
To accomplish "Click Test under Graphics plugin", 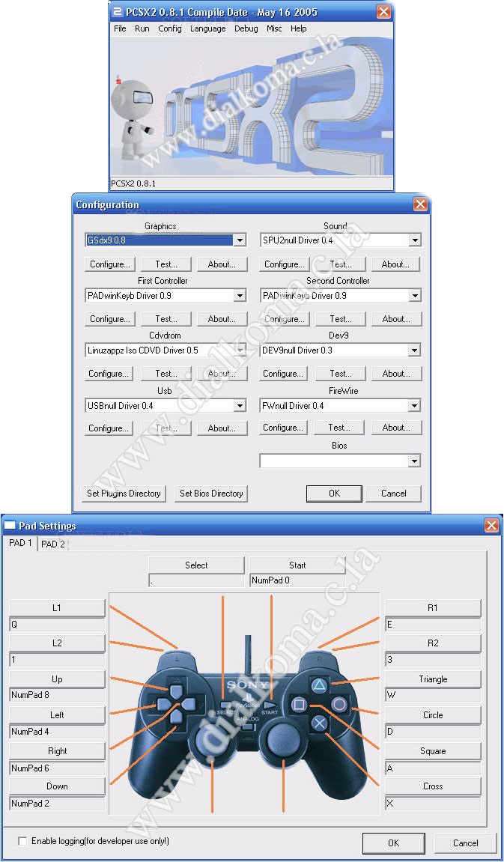I will point(166,264).
